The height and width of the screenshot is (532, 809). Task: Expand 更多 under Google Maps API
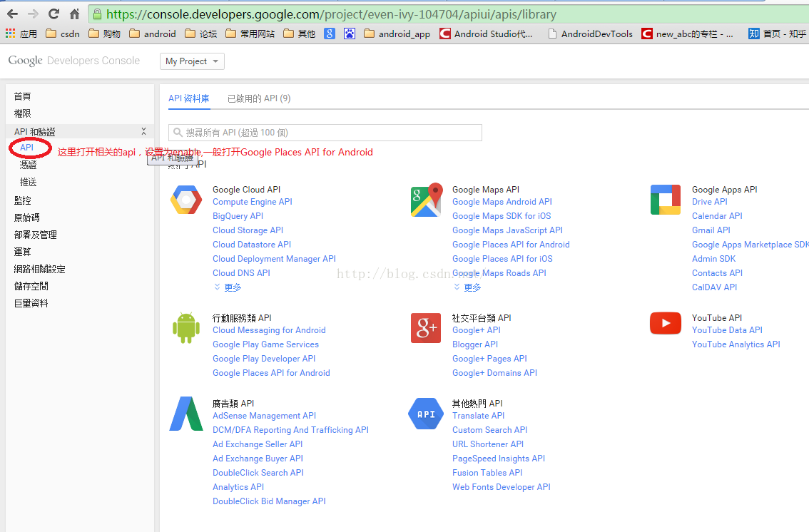(467, 287)
